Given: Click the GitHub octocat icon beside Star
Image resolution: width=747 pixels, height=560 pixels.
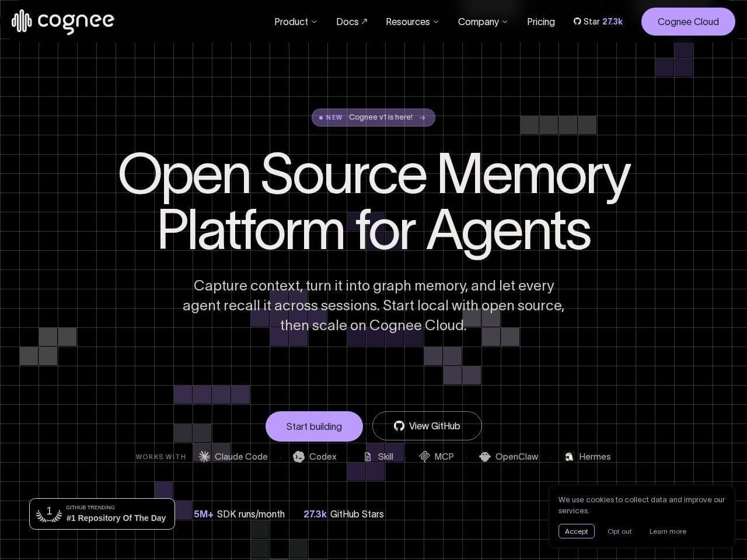Looking at the screenshot, I should click(577, 22).
